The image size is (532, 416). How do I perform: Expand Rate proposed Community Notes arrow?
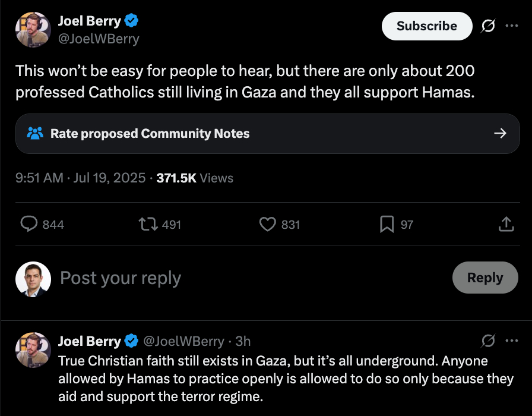[500, 134]
